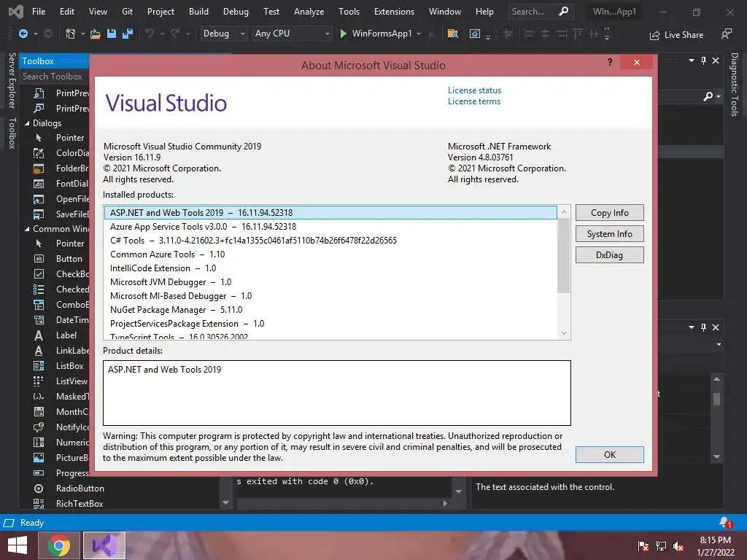This screenshot has height=560, width=747.
Task: Select the C# Tools product row
Action: pyautogui.click(x=330, y=241)
